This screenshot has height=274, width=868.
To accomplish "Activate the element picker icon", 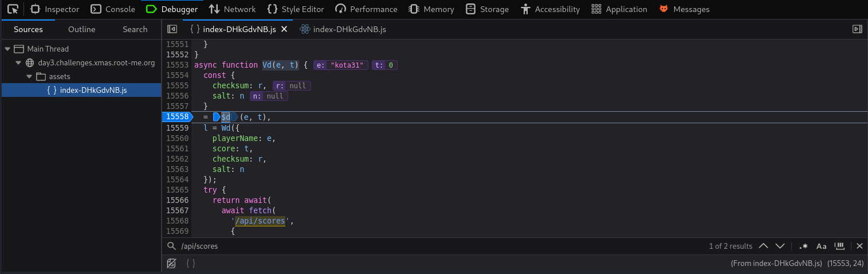I will click(x=12, y=9).
